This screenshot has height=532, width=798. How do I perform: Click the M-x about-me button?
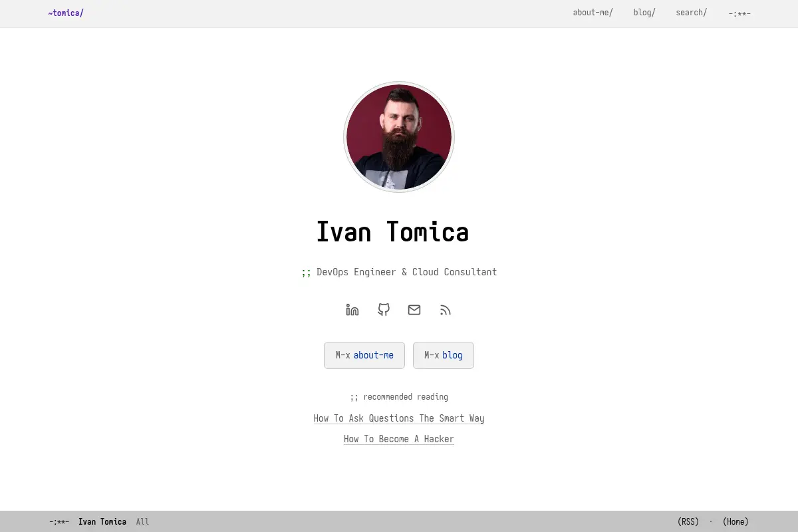(x=364, y=355)
